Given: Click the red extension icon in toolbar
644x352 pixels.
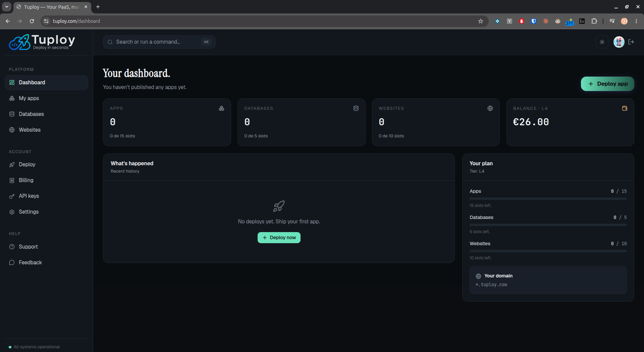Looking at the screenshot, I should pos(522,21).
